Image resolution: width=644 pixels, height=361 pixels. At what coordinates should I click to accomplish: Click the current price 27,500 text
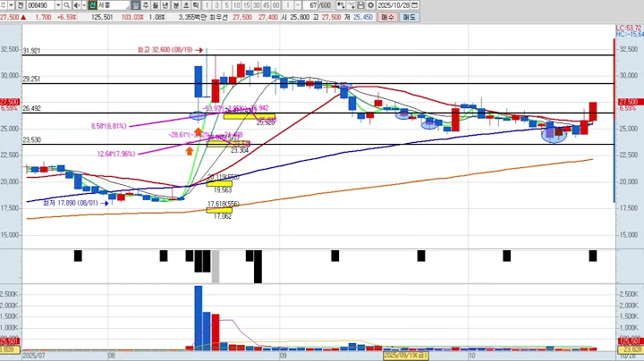(10, 17)
